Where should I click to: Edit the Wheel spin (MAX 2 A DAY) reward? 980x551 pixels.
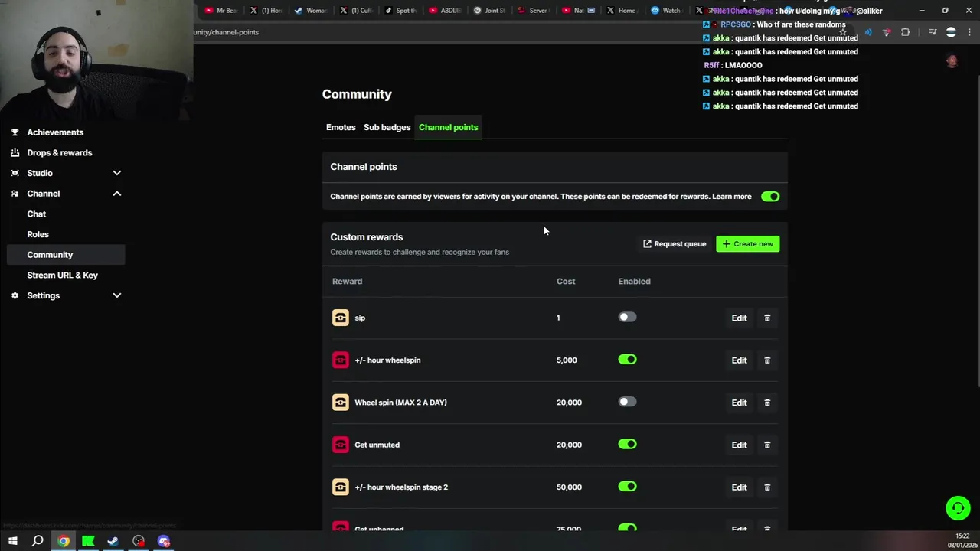click(739, 403)
